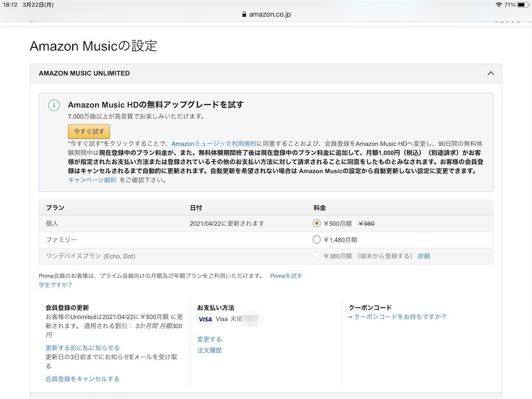Viewport: 532px width, 399px height.
Task: Click the 18:12 clock in status bar
Action: click(x=10, y=5)
